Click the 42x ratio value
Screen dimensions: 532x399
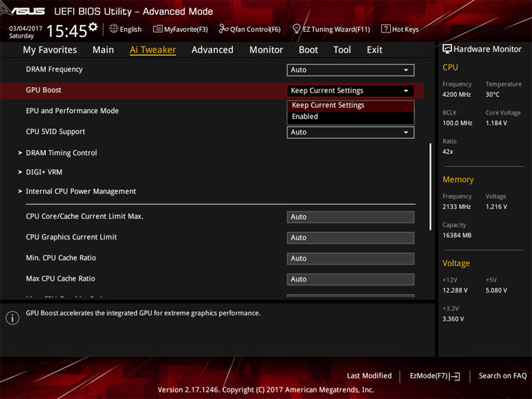pyautogui.click(x=448, y=151)
